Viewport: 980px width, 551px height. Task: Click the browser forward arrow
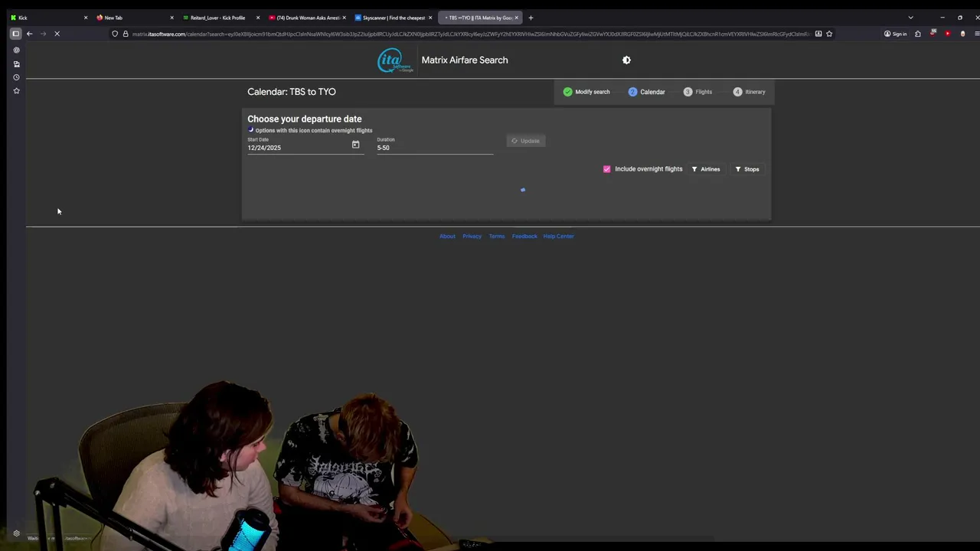point(43,34)
